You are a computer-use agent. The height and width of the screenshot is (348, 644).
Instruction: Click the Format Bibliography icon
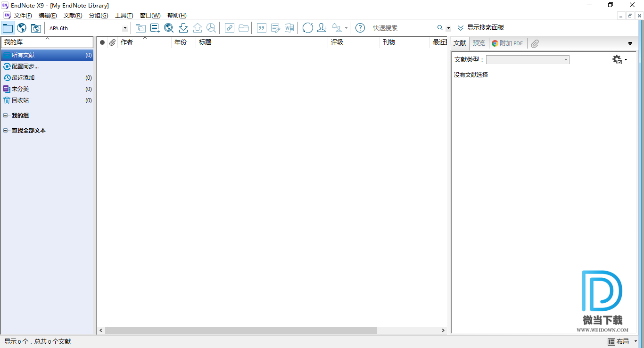(275, 28)
